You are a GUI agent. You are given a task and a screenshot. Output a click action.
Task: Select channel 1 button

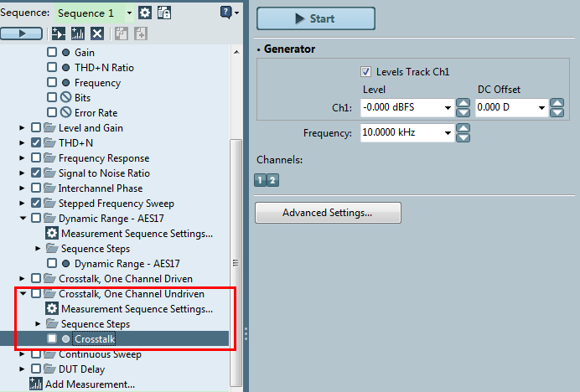pos(260,180)
